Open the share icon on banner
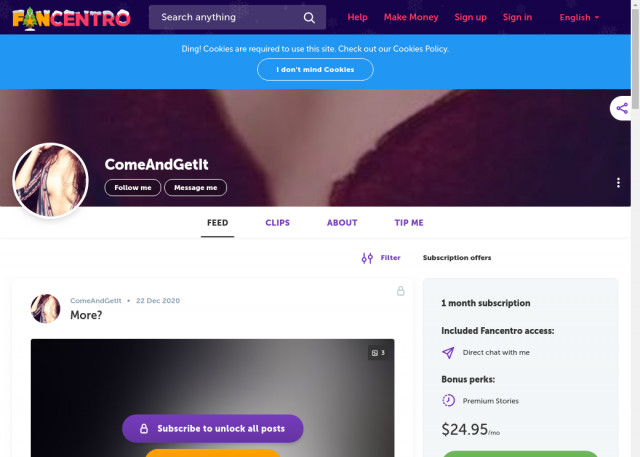The image size is (640, 457). 622,108
